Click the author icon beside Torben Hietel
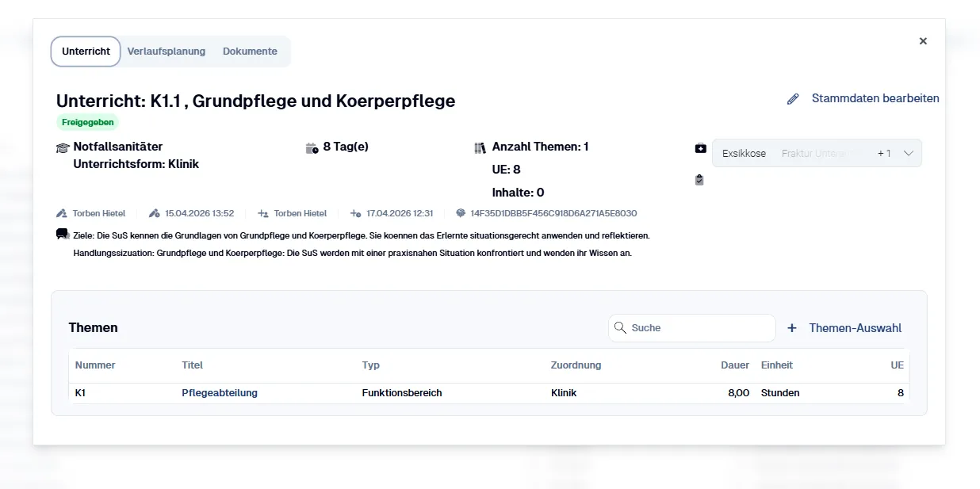 (62, 212)
